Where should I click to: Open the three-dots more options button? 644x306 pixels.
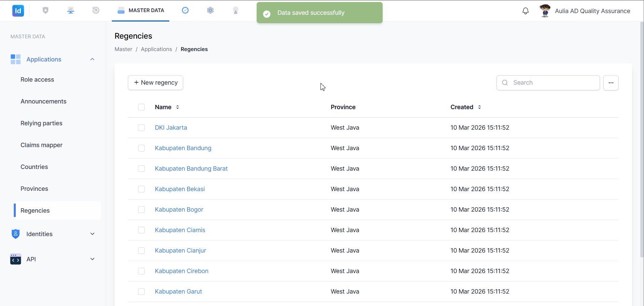point(611,83)
